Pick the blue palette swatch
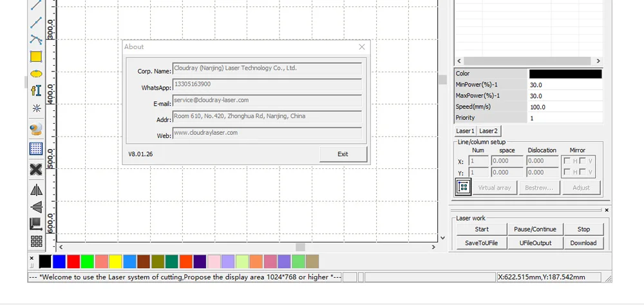644x305 pixels. point(59,262)
